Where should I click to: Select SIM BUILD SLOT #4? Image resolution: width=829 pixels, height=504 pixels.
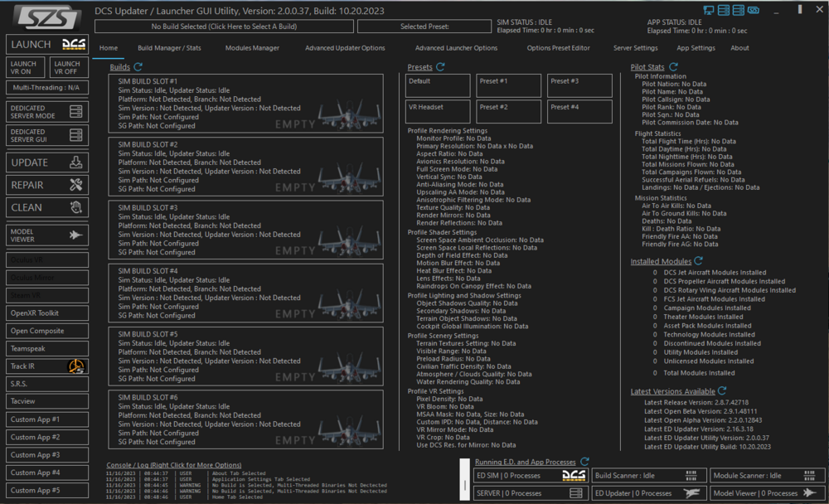[x=246, y=293]
